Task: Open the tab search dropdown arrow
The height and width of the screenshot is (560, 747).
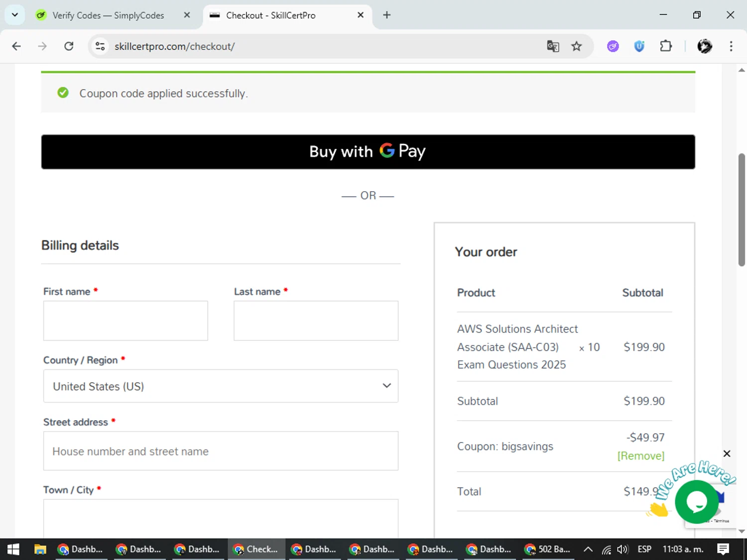Action: coord(15,15)
